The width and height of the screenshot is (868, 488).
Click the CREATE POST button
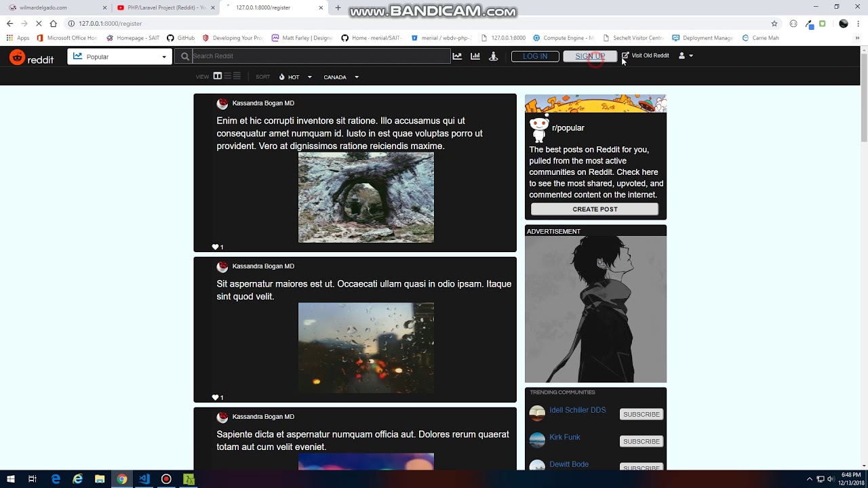(595, 209)
